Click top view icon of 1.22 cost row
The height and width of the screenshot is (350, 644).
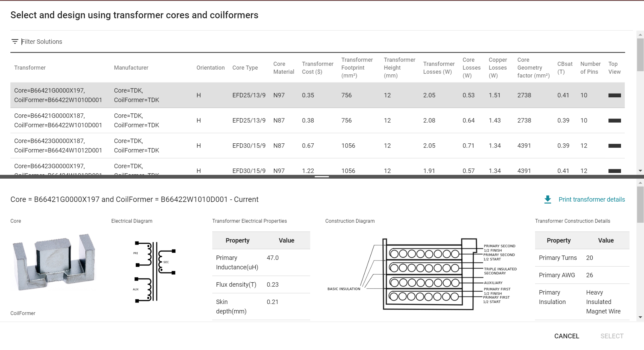click(x=614, y=171)
